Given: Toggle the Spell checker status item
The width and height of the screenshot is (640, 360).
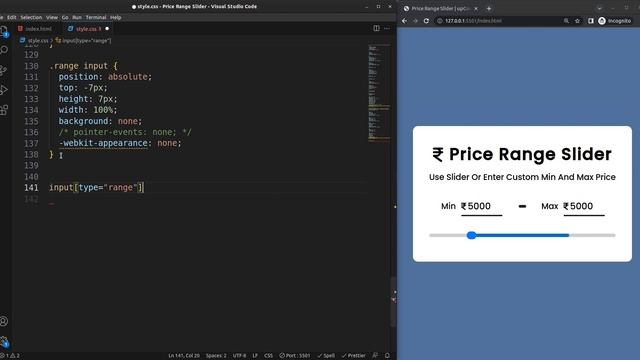Looking at the screenshot, I should (x=326, y=356).
